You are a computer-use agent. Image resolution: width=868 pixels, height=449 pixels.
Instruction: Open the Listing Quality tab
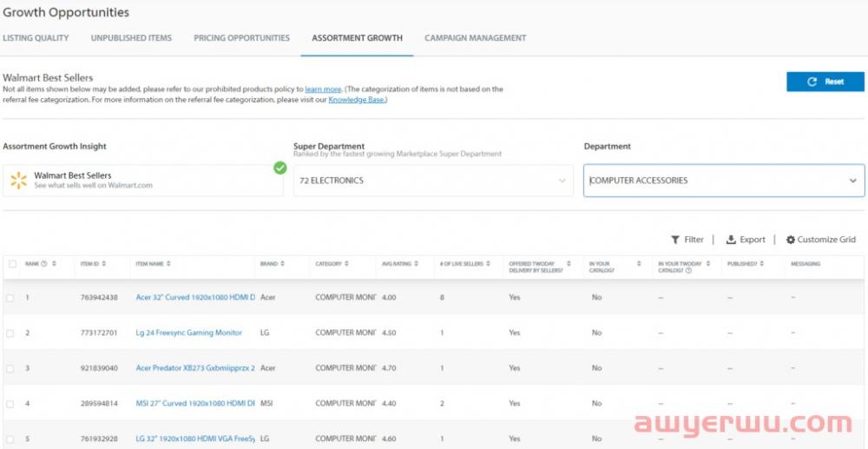click(x=36, y=38)
